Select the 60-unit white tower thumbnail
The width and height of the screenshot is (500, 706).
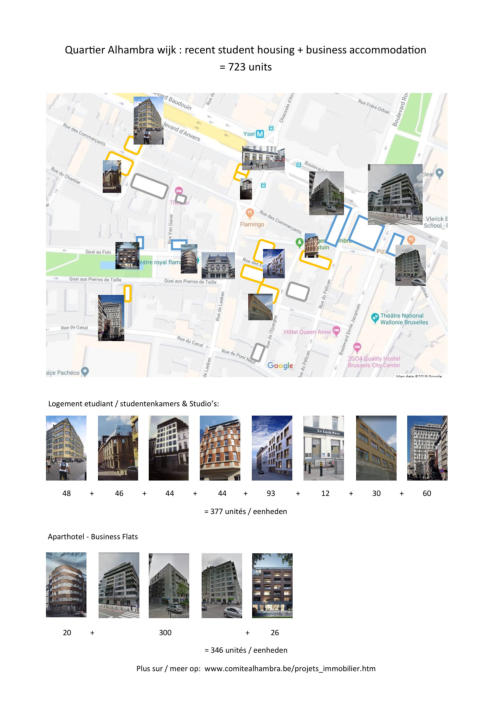tap(427, 448)
